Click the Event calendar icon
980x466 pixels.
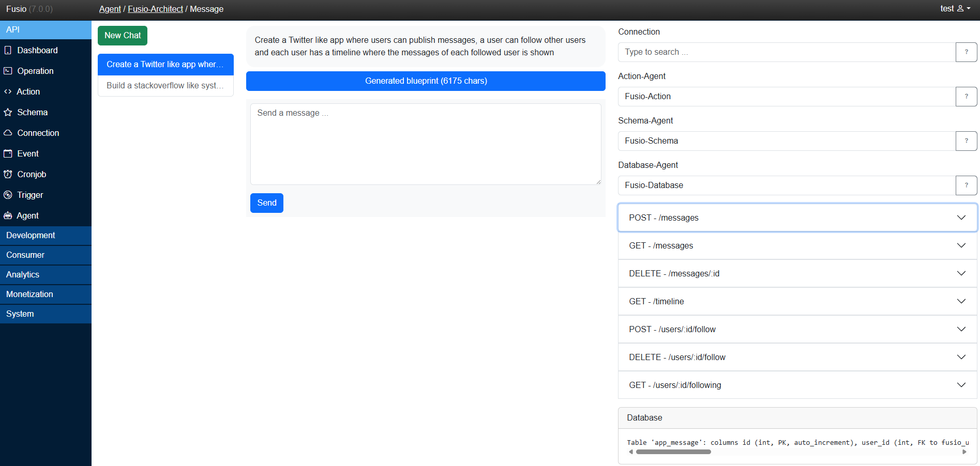pyautogui.click(x=8, y=153)
